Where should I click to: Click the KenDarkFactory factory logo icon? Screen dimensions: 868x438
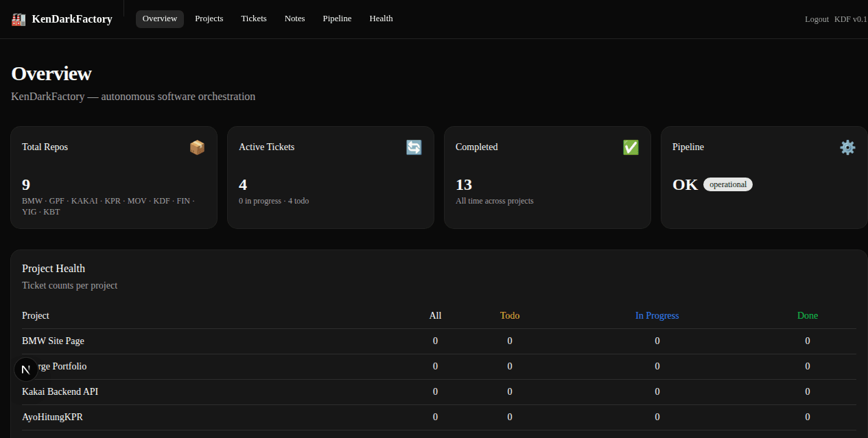pos(19,19)
